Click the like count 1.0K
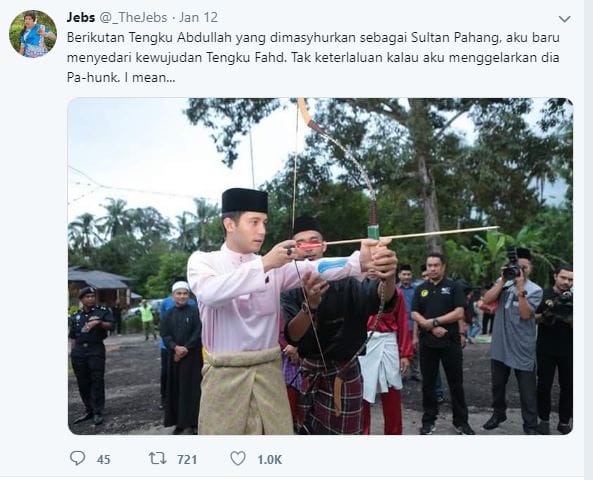593x480 pixels. (270, 460)
